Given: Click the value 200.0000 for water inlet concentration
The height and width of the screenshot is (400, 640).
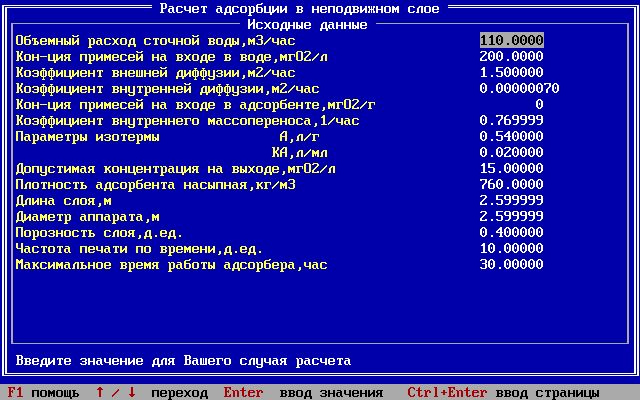Looking at the screenshot, I should [512, 56].
